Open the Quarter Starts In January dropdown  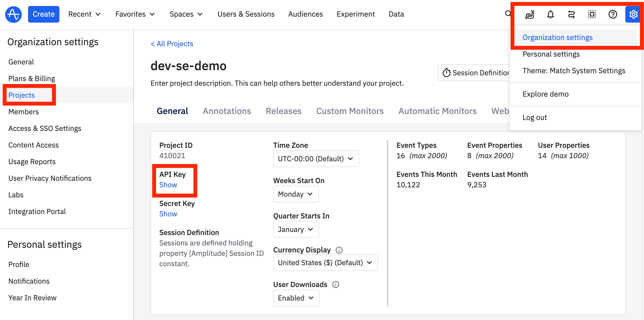[296, 229]
